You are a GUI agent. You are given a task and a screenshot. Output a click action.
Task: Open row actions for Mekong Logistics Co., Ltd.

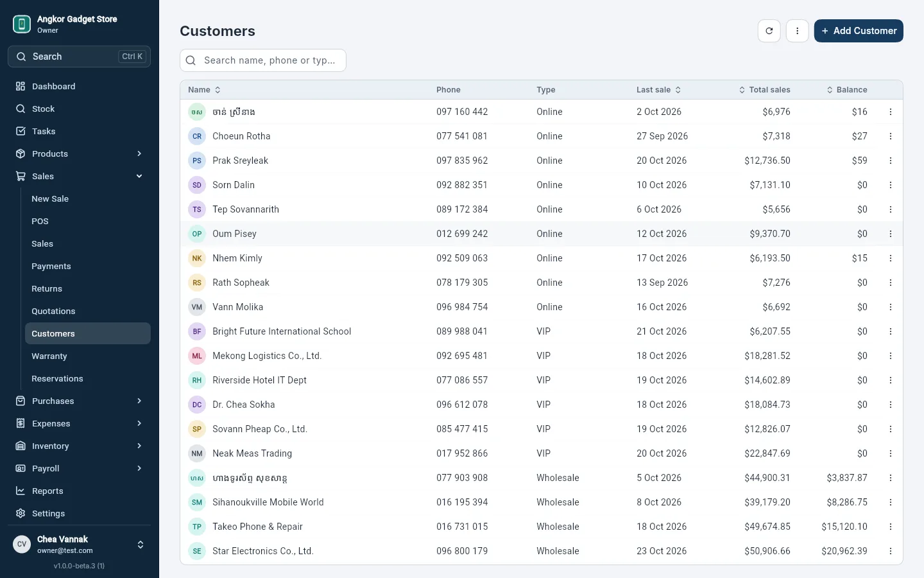[891, 356]
